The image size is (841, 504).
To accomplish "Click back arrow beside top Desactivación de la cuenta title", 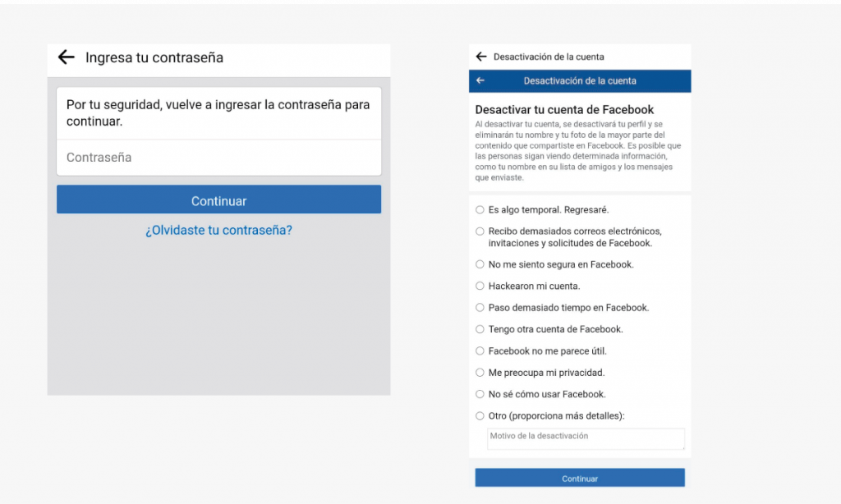I will click(481, 57).
